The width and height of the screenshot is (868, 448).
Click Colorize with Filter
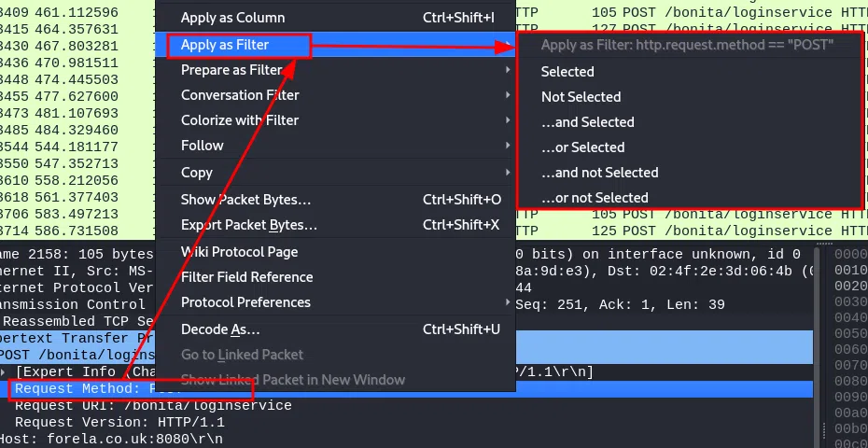pyautogui.click(x=240, y=120)
